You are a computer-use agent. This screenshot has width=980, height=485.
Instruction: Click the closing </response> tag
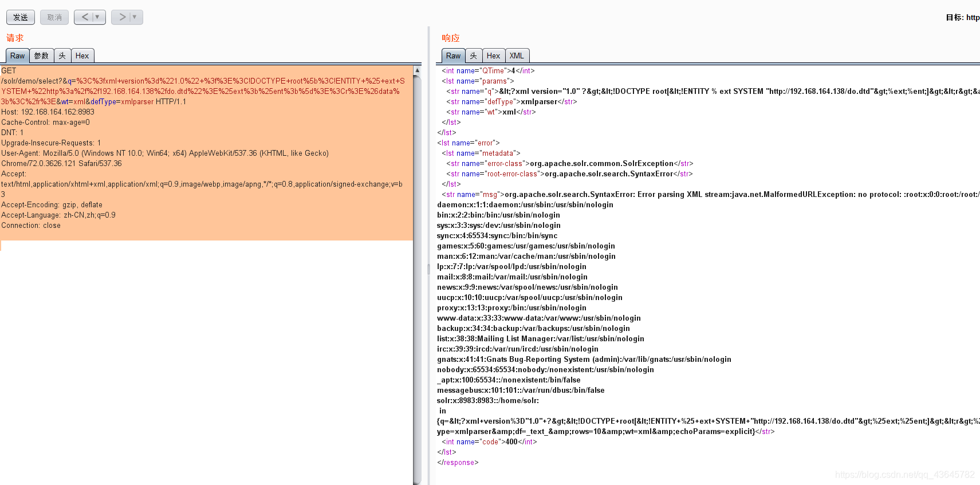point(458,462)
